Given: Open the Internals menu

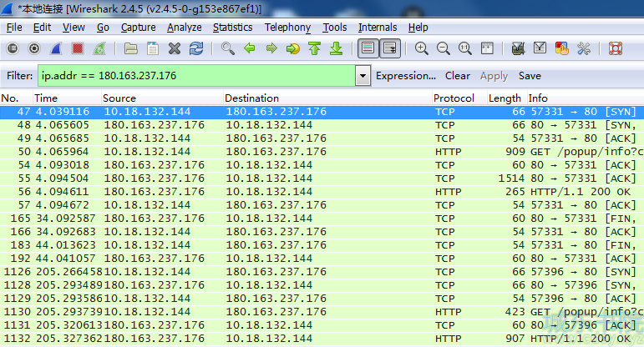Looking at the screenshot, I should point(378,28).
